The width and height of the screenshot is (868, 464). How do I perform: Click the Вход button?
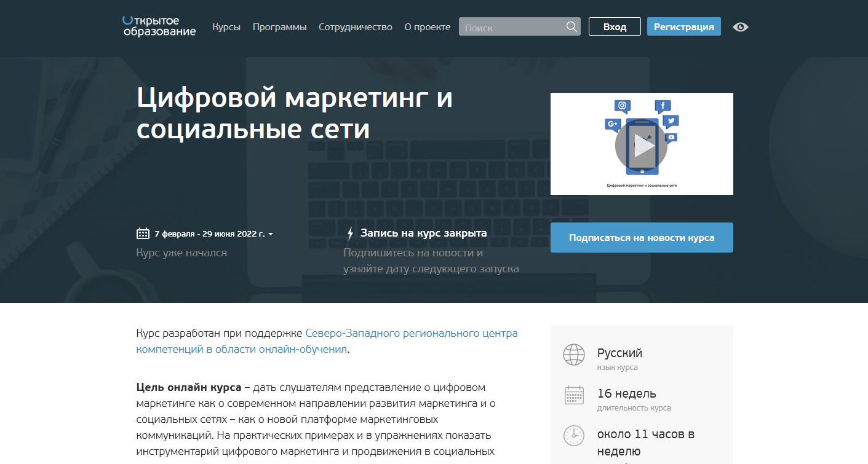(x=614, y=26)
